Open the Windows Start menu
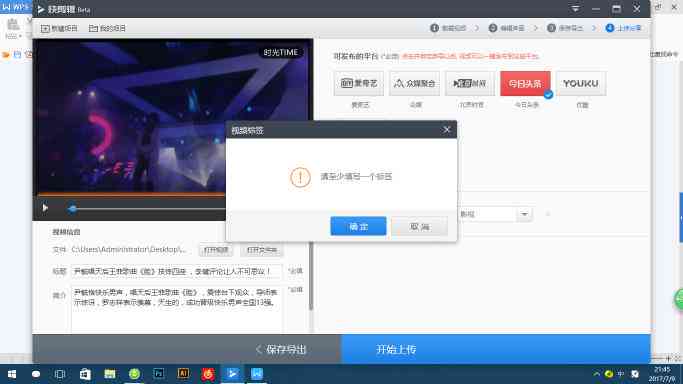The width and height of the screenshot is (683, 384). click(x=12, y=374)
